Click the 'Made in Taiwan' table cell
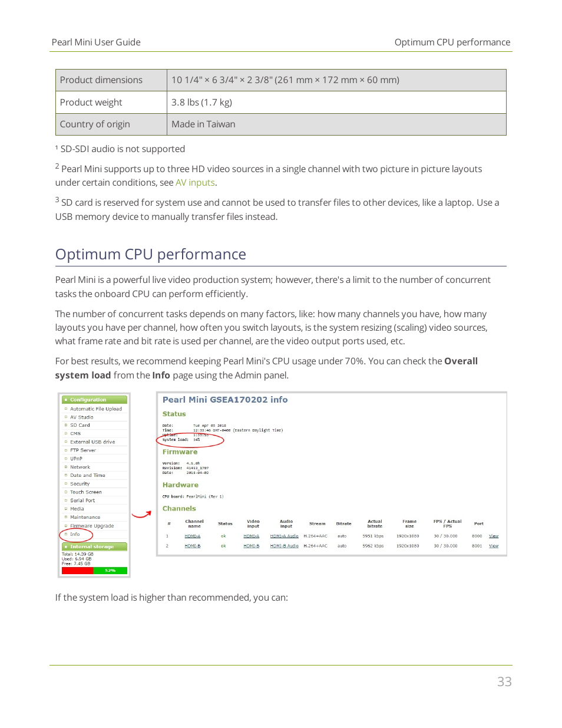Image resolution: width=562 pixels, height=728 pixels. (336, 124)
